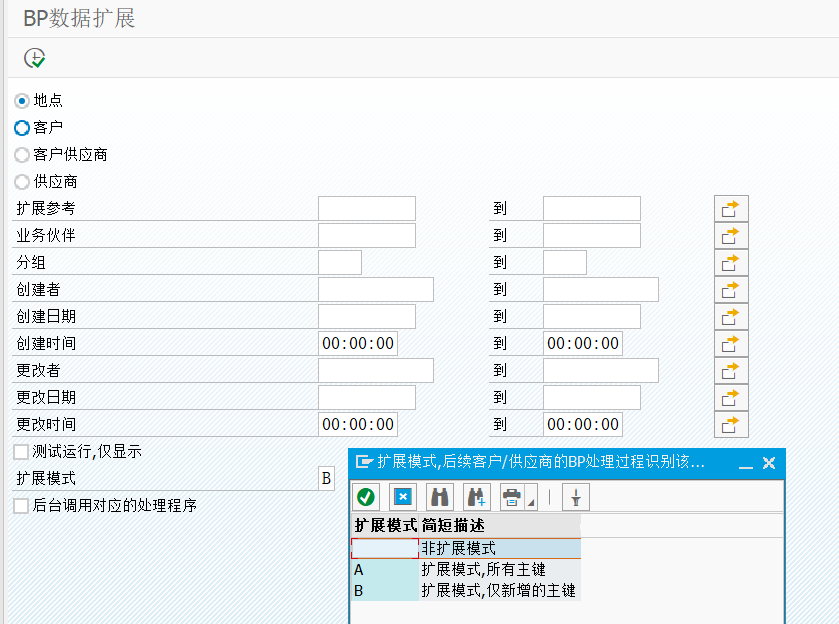This screenshot has width=839, height=624.
Task: Click the 更改时间 from field 00:00:00
Action: pos(358,424)
